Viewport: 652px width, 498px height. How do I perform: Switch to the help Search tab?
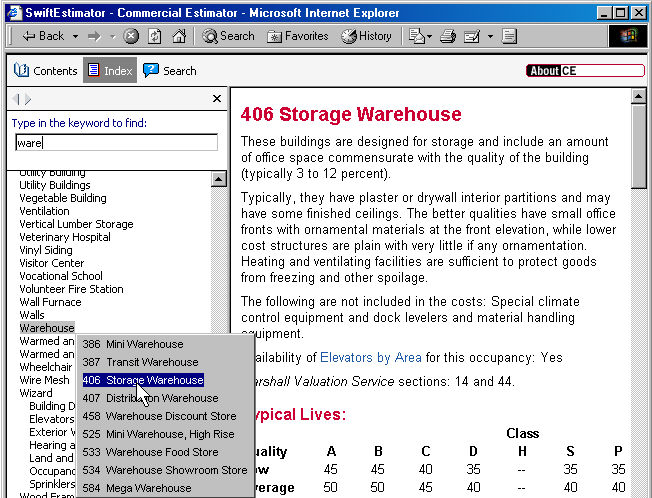point(170,71)
